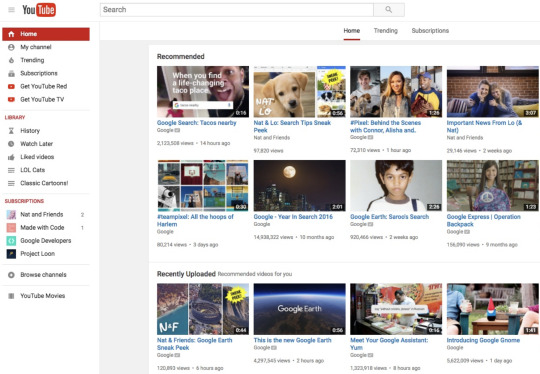Open Nat & Friends: Google Earth Sneak Peek title
540x374 pixels.
195,344
